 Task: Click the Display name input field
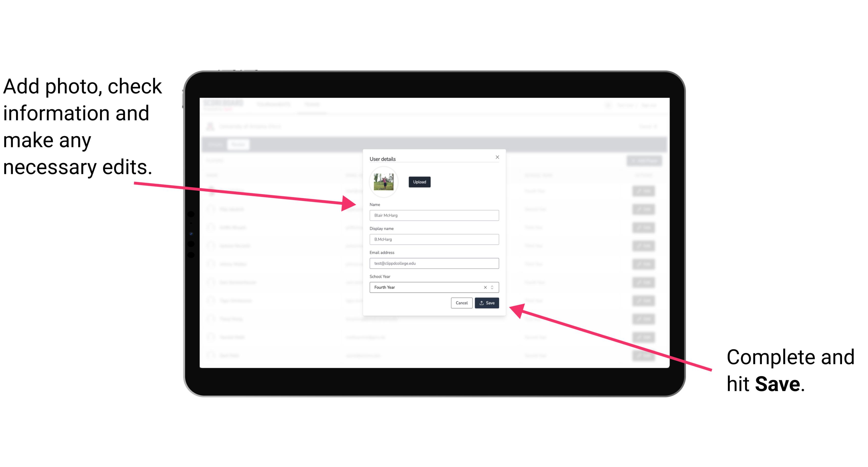pyautogui.click(x=433, y=239)
